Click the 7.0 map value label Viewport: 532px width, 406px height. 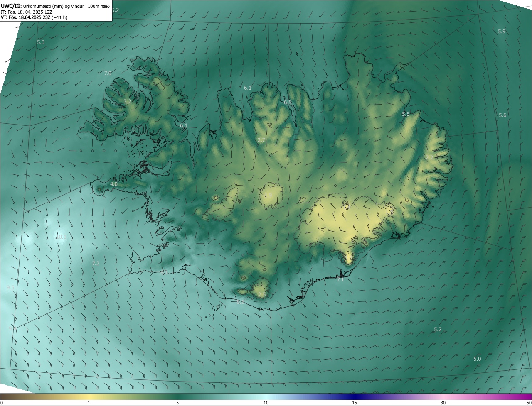(107, 73)
